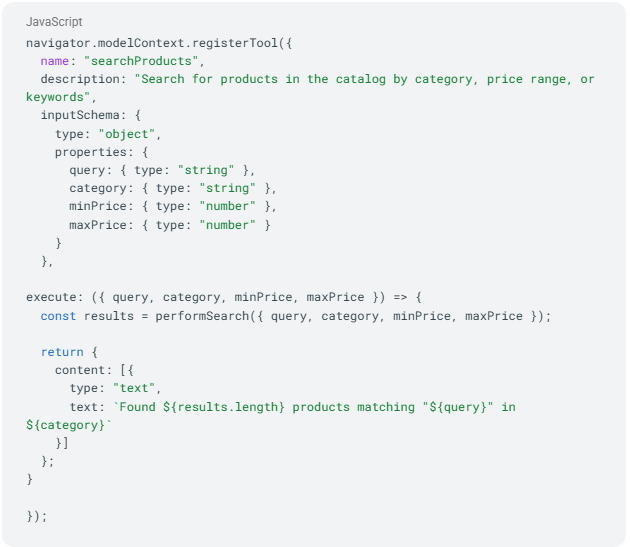Click the "object" type string
630x547 pixels.
(127, 134)
